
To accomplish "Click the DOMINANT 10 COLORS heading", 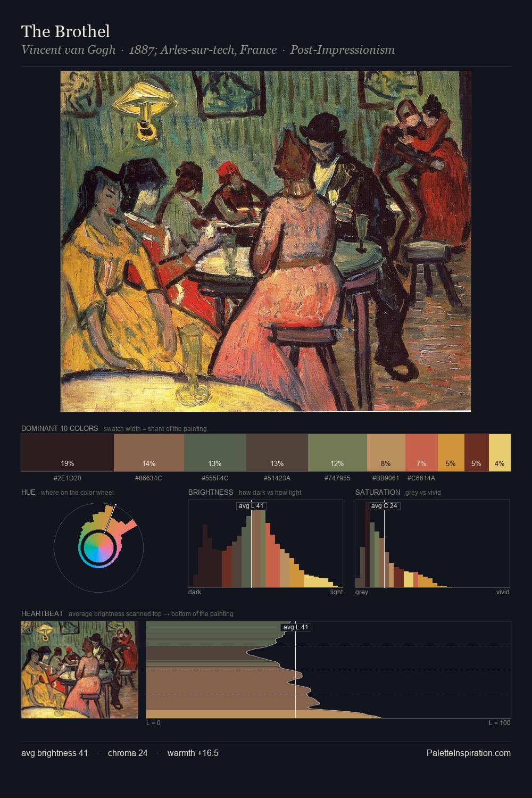I will (60, 428).
